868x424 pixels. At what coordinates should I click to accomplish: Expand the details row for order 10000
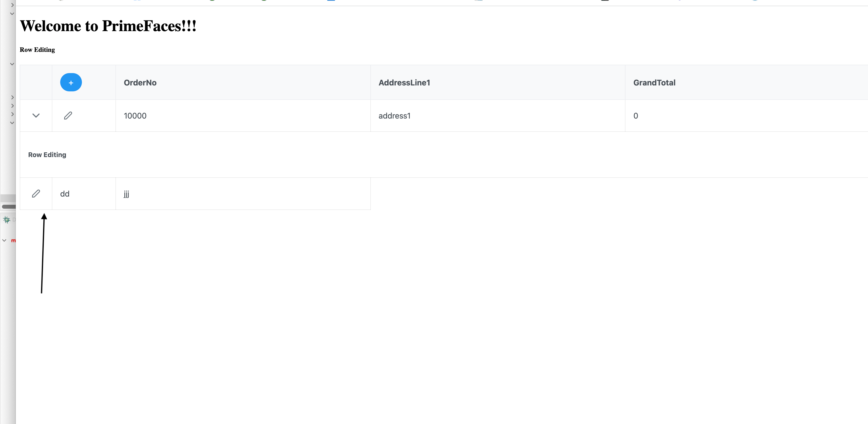tap(36, 115)
